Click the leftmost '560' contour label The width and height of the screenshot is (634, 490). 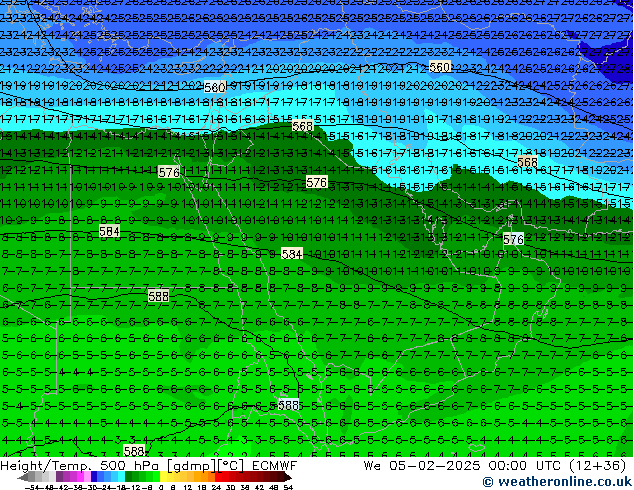[x=215, y=87]
